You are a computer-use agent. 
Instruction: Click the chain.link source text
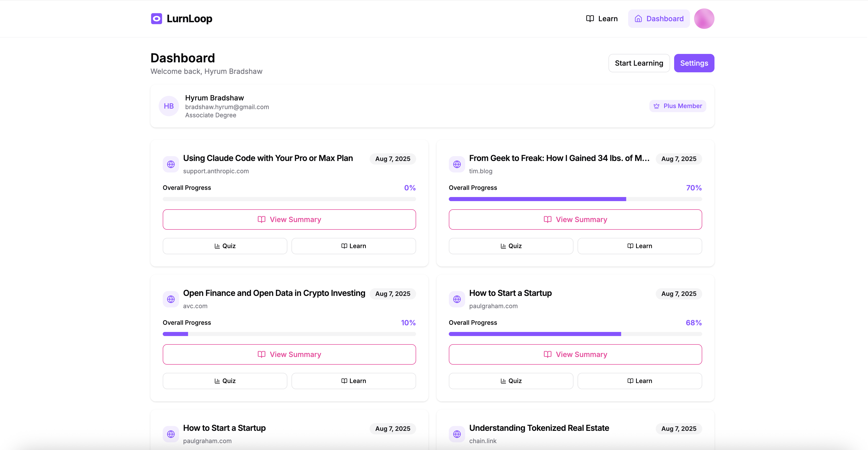pos(483,441)
